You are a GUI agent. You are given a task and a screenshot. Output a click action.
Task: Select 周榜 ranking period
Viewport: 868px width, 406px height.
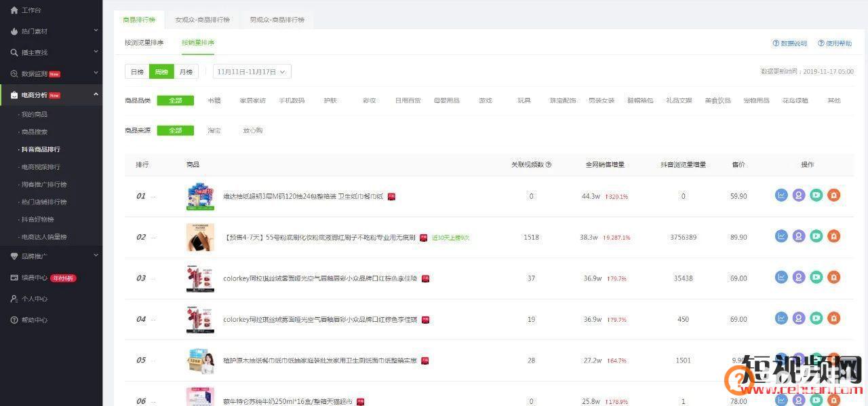pos(161,71)
